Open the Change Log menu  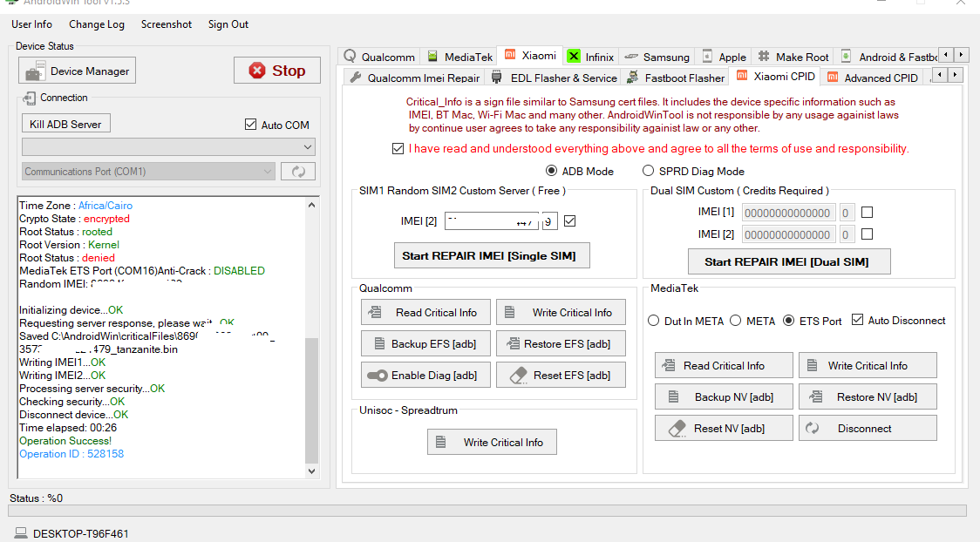97,24
